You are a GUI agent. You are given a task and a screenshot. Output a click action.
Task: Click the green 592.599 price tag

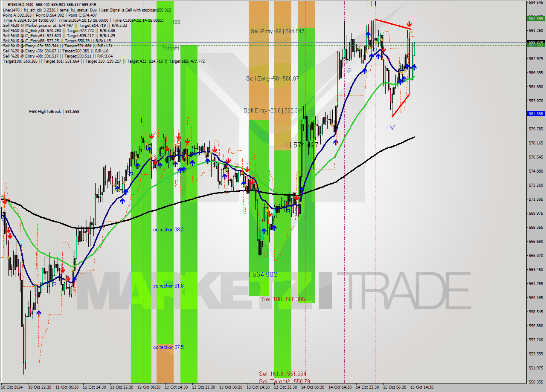click(536, 18)
